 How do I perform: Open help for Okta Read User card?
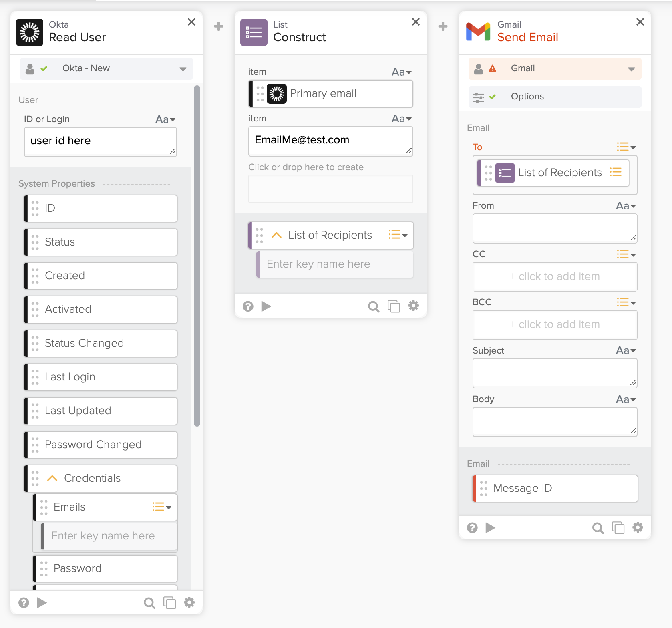[x=24, y=603]
